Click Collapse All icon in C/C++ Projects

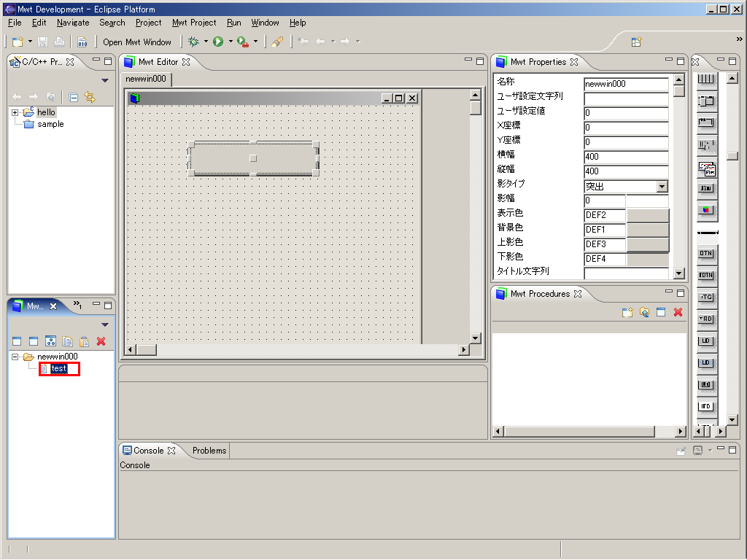(x=74, y=97)
